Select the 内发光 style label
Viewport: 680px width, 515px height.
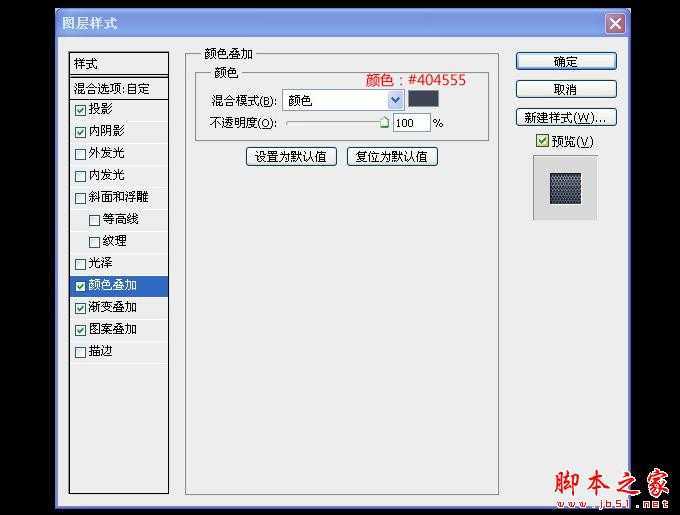coord(107,175)
